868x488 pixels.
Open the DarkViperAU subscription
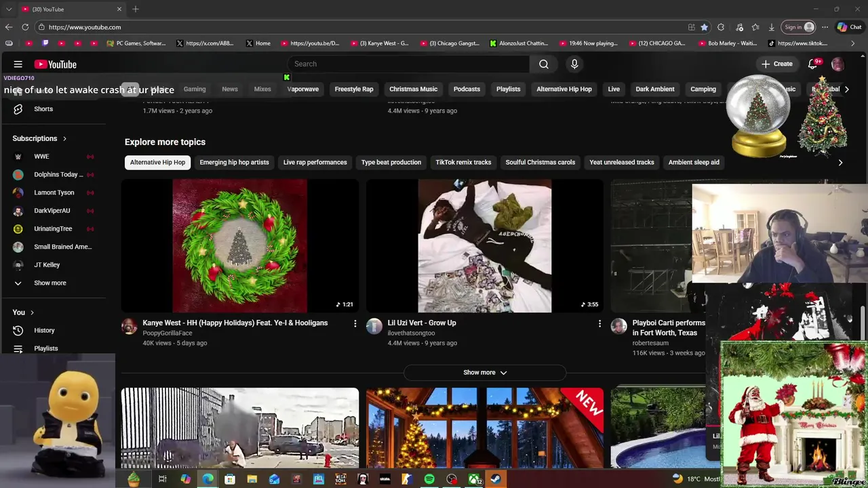(x=52, y=211)
